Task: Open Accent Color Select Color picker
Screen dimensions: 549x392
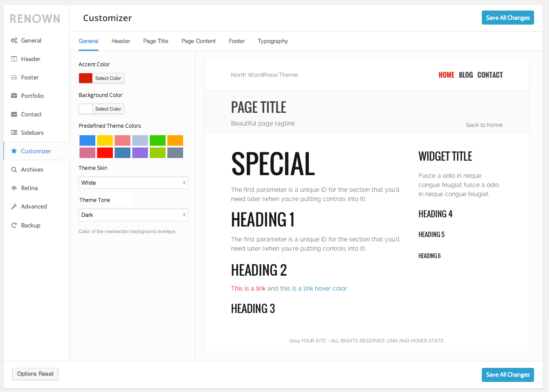Action: [108, 78]
